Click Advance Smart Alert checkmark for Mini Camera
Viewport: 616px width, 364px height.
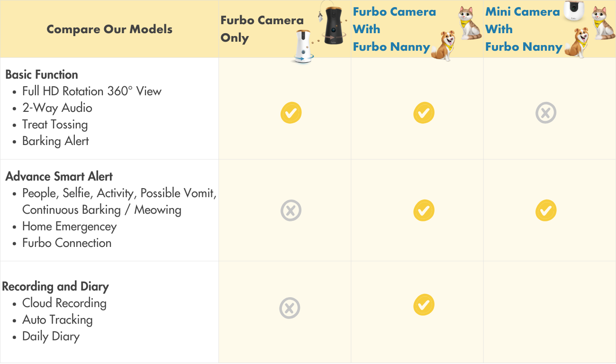(x=546, y=210)
